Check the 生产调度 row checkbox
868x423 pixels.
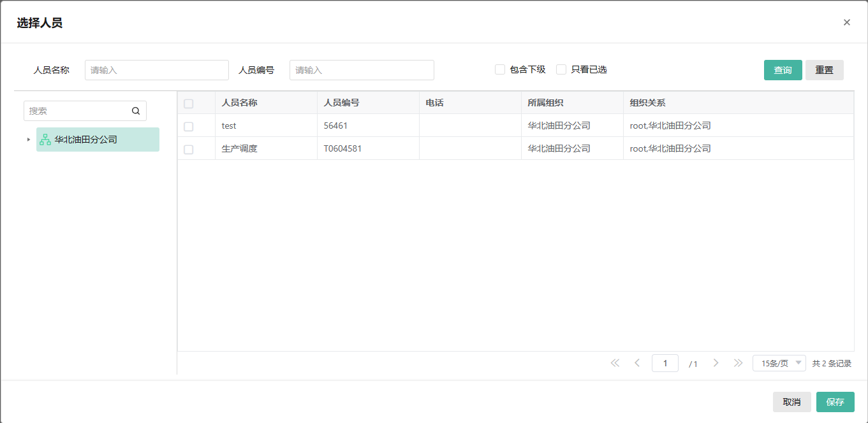(x=189, y=149)
